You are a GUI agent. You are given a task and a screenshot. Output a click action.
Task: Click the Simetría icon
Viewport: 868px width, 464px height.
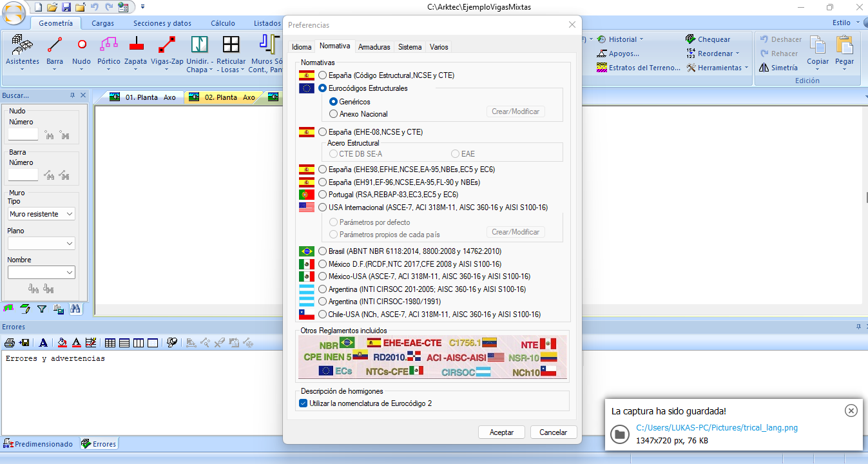(x=764, y=68)
